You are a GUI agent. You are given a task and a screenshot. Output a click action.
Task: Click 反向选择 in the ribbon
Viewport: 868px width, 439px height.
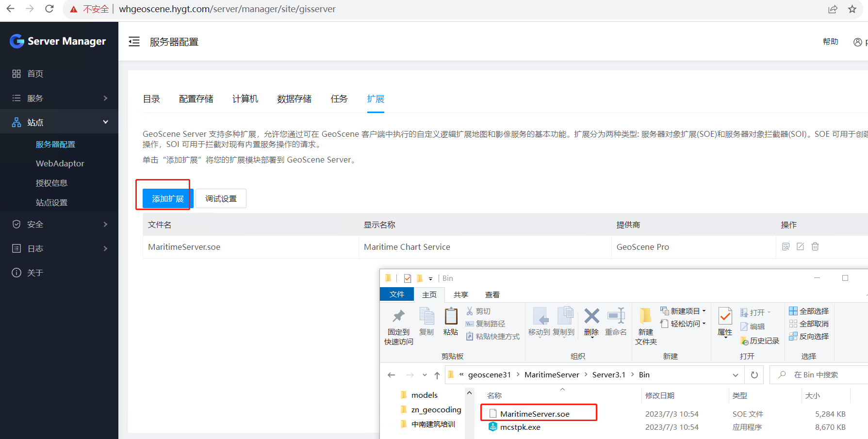tap(809, 336)
